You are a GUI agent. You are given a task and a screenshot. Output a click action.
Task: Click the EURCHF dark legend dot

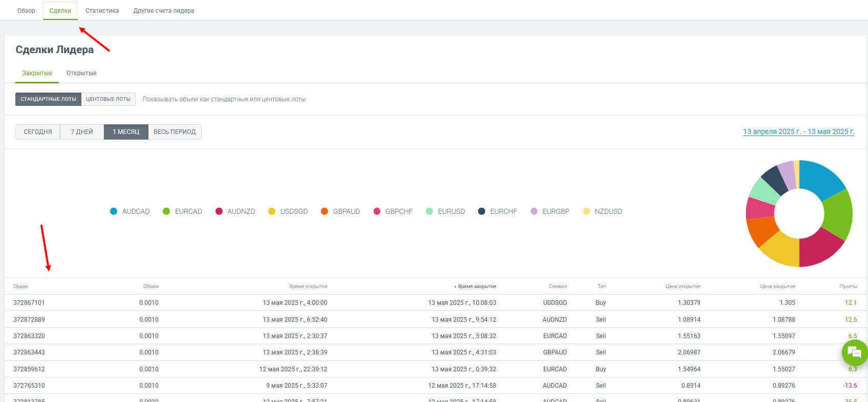point(482,211)
